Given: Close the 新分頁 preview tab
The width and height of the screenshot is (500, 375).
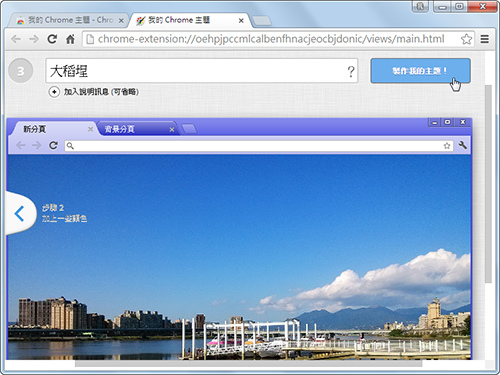Looking at the screenshot, I should click(x=90, y=129).
